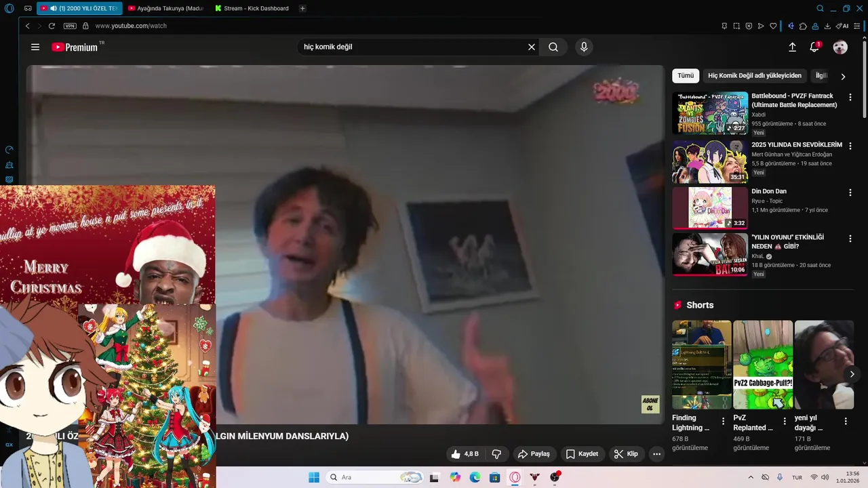Open the account avatar menu
This screenshot has height=488, width=868.
tap(840, 47)
